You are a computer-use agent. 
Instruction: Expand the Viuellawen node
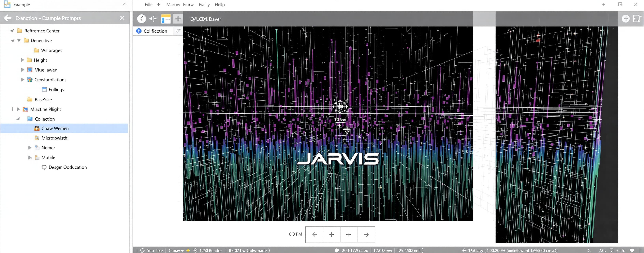[22, 70]
